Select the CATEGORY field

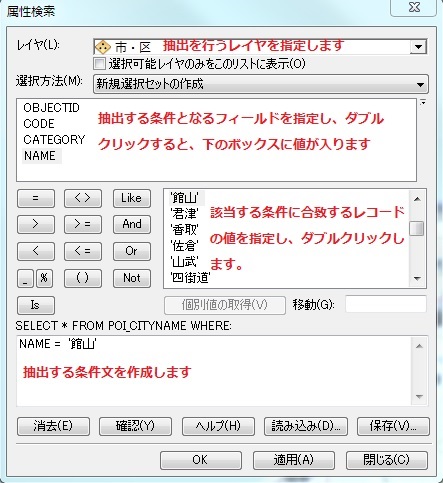(54, 140)
